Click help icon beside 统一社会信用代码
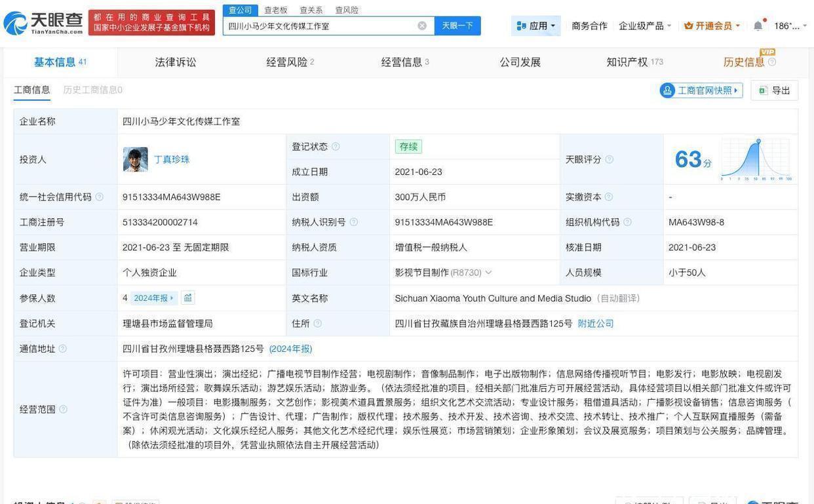Screen dimensions: 814x504 [100, 197]
